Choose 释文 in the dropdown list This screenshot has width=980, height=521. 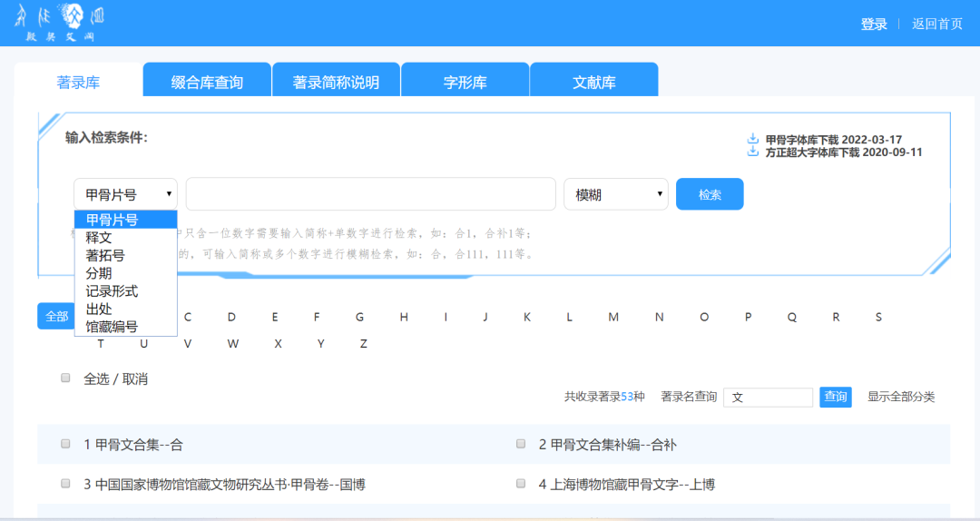pos(125,238)
